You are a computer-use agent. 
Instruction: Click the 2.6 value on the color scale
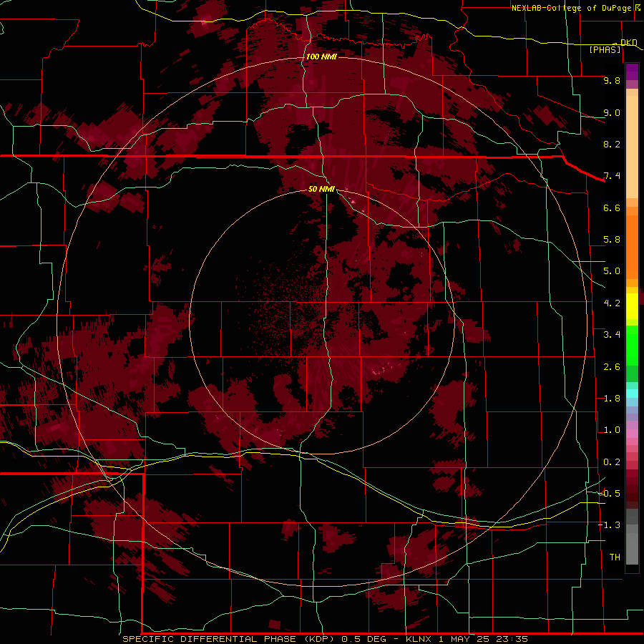click(612, 367)
